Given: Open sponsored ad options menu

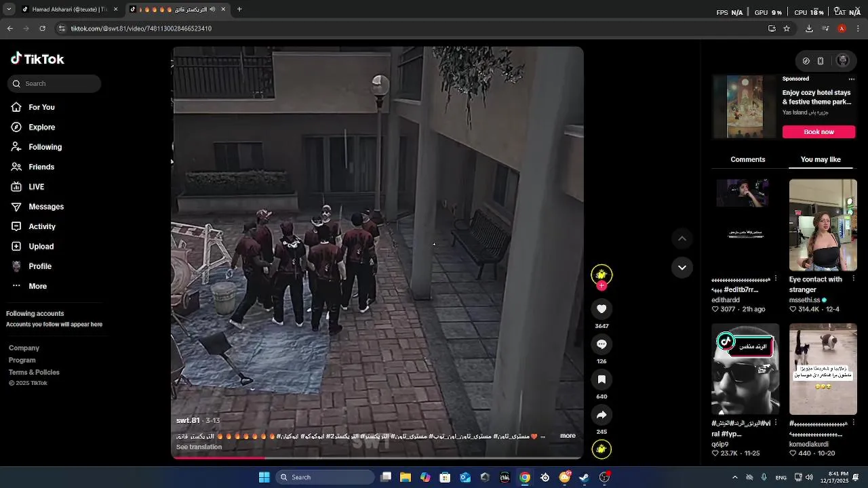Looking at the screenshot, I should click(x=852, y=79).
